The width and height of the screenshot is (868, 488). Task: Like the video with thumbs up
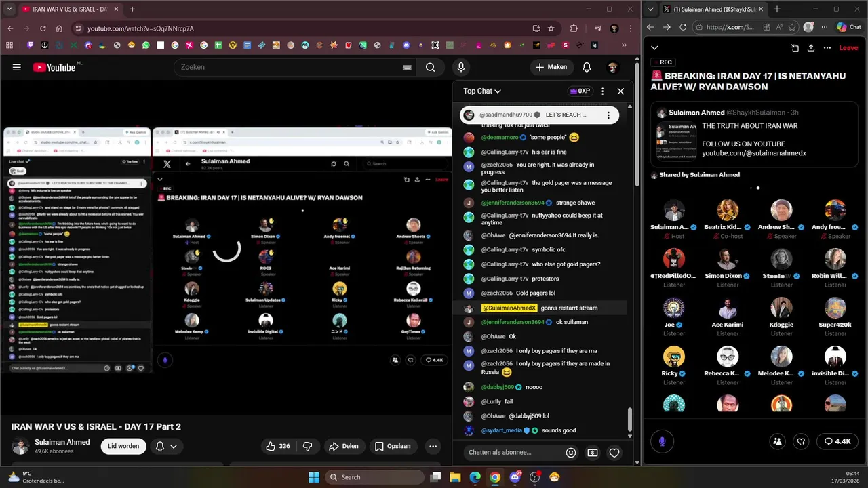pos(278,446)
